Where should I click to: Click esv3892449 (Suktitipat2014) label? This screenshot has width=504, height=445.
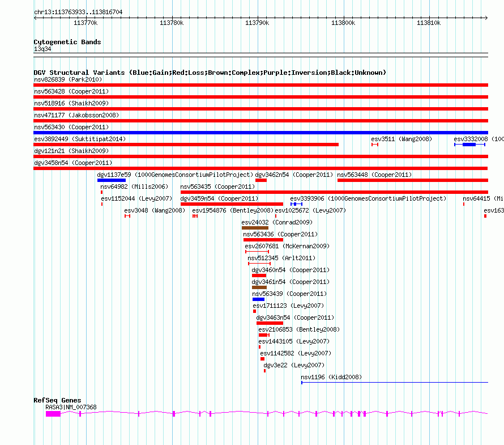coord(80,139)
